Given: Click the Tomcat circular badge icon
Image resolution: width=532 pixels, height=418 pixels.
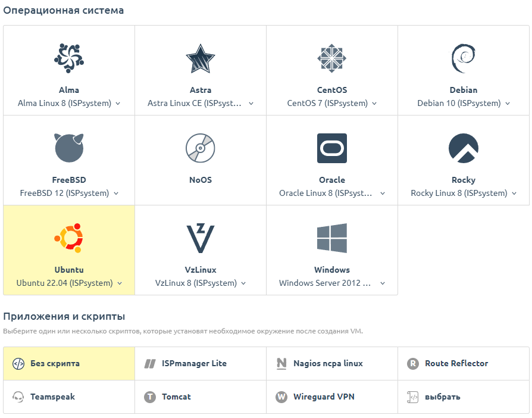Looking at the screenshot, I should (151, 397).
